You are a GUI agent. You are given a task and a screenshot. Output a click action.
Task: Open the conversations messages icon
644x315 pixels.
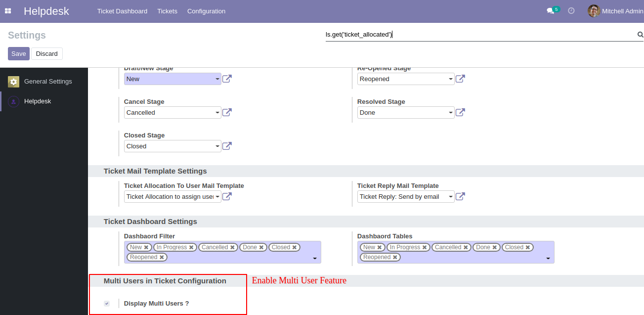[x=550, y=11]
